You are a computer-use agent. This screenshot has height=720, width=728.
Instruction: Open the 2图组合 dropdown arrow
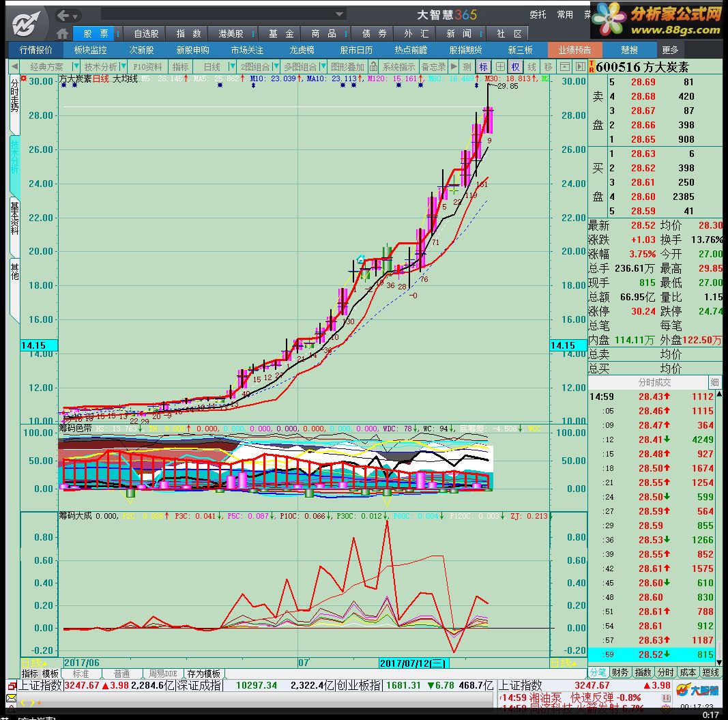click(x=276, y=67)
